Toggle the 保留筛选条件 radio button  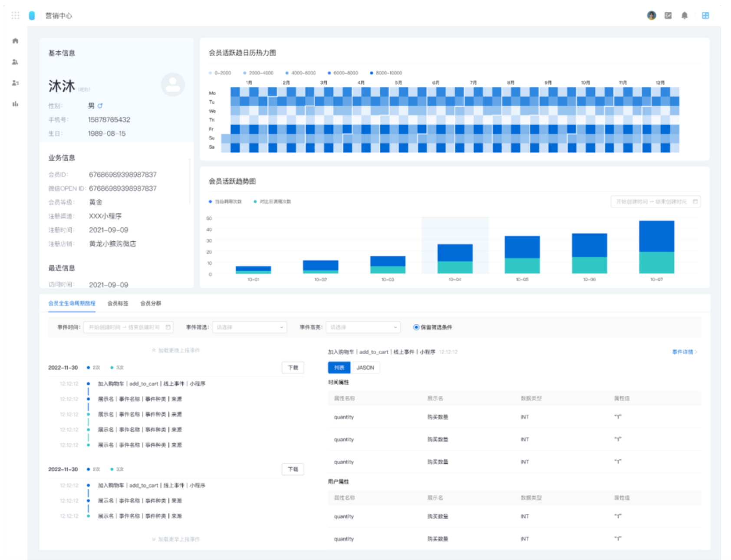coord(416,327)
